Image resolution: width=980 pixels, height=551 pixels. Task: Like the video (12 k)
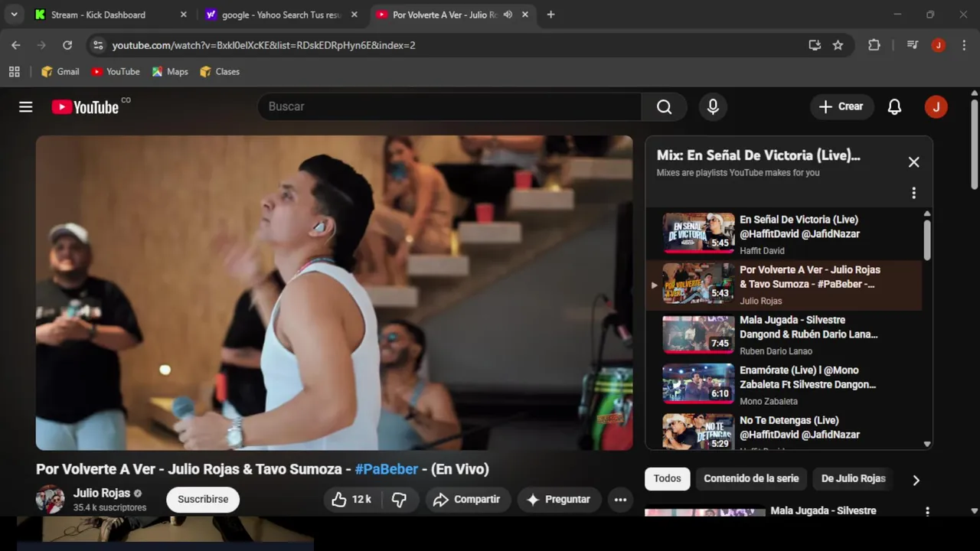click(351, 500)
